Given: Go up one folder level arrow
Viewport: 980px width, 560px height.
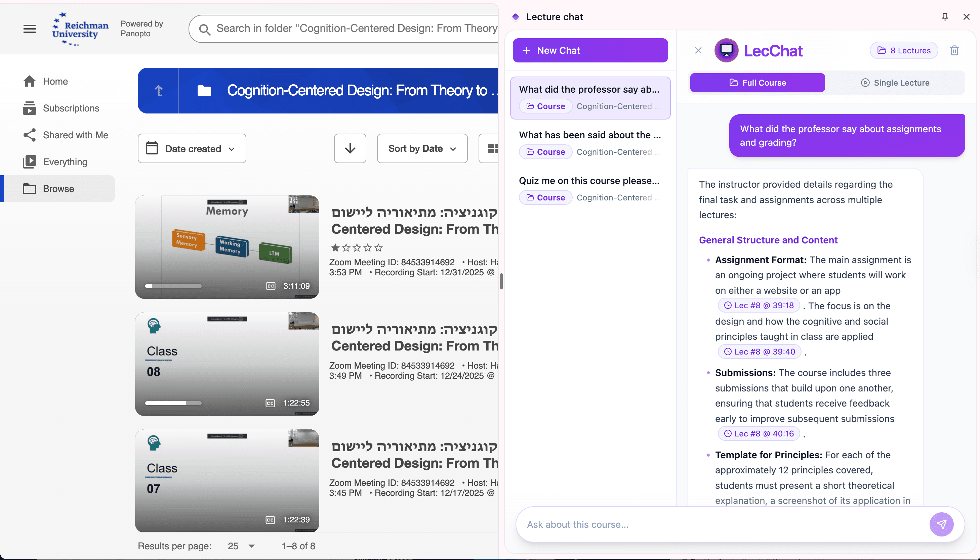Looking at the screenshot, I should point(158,91).
